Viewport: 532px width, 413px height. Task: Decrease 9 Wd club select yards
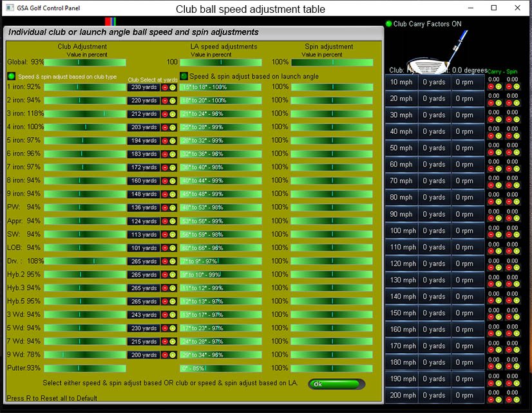[164, 355]
